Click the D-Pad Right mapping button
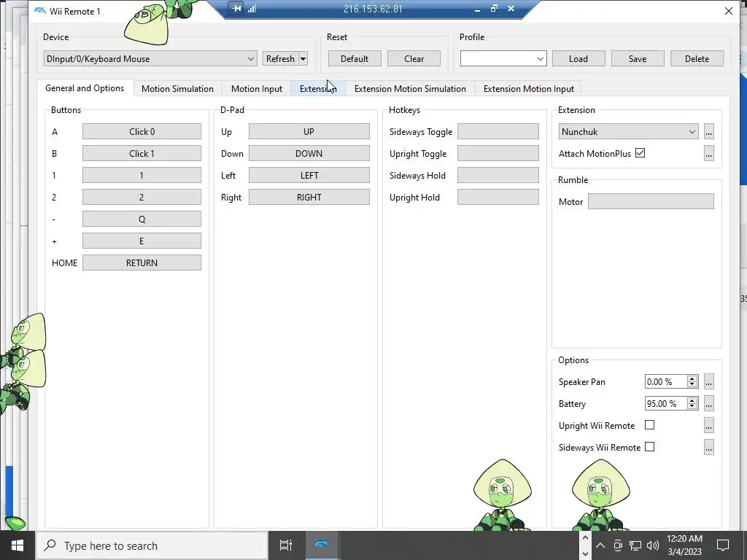The image size is (747, 560). pyautogui.click(x=309, y=198)
